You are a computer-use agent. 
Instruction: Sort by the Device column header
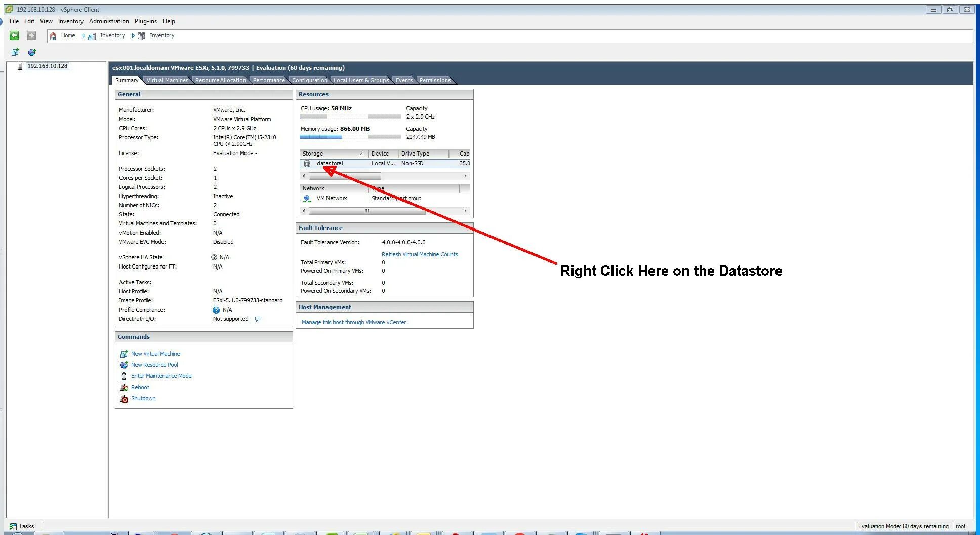pyautogui.click(x=383, y=154)
